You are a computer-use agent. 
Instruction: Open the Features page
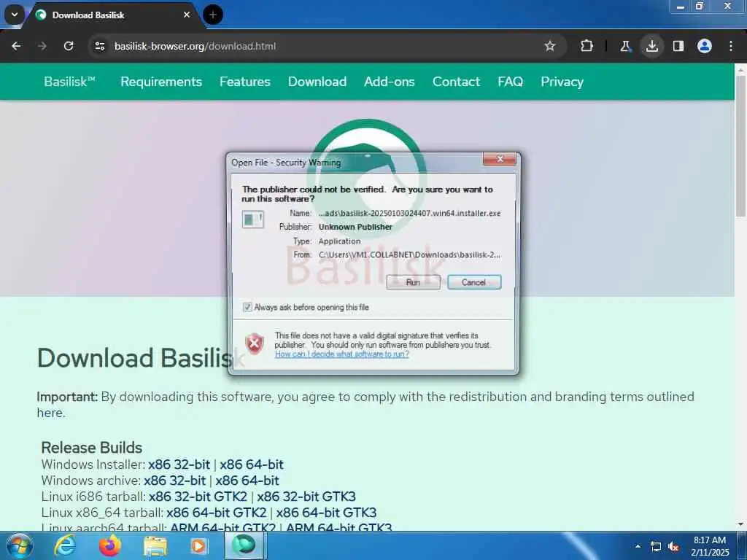point(245,82)
